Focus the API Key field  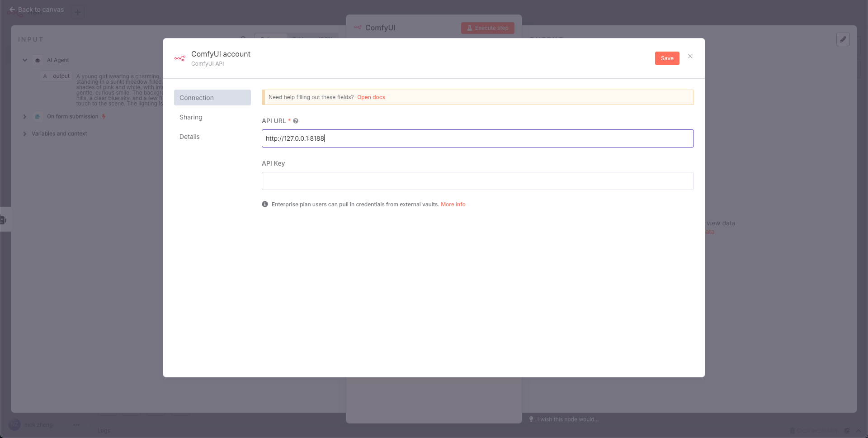coord(477,181)
